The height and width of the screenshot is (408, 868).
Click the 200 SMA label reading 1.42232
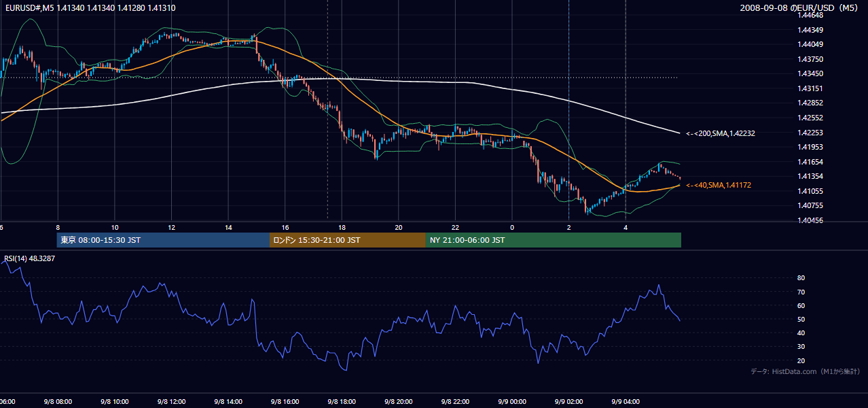[x=721, y=133]
